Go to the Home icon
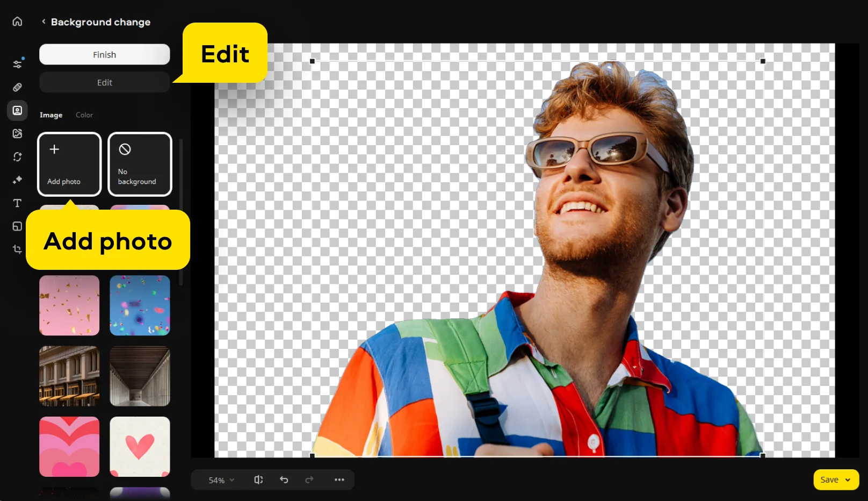 point(17,22)
